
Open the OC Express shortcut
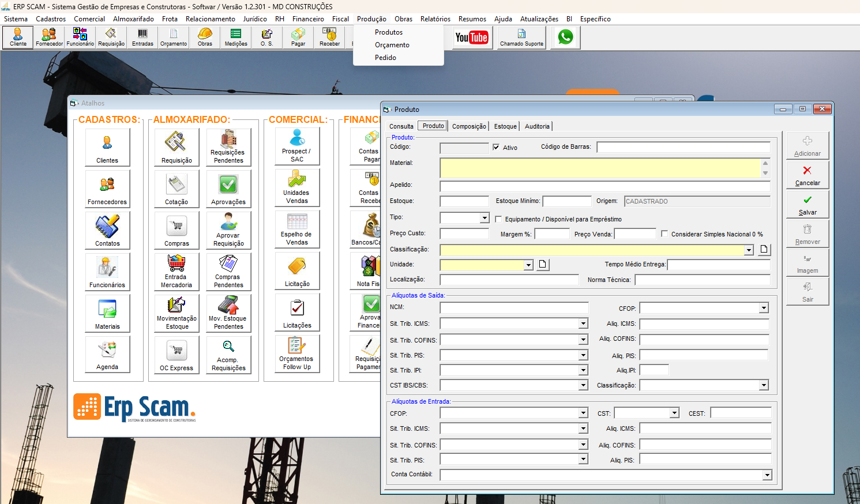[x=176, y=355]
